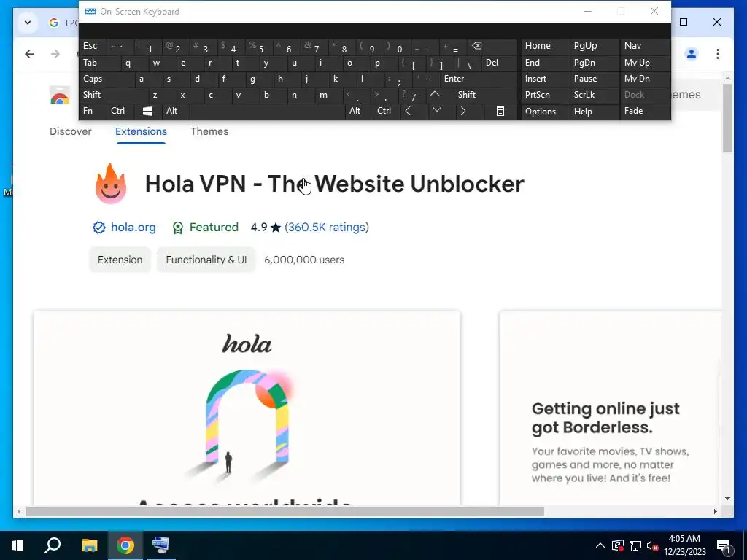The width and height of the screenshot is (747, 560).
Task: Click the context menu key on keyboard
Action: [500, 112]
